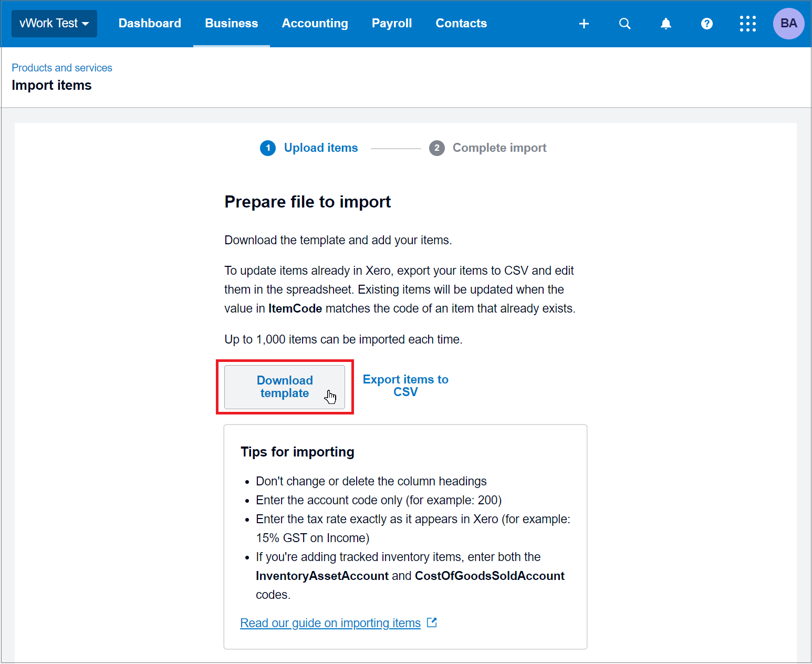
Task: Click the 'Up to 1,000 items' sentence
Action: tap(343, 339)
